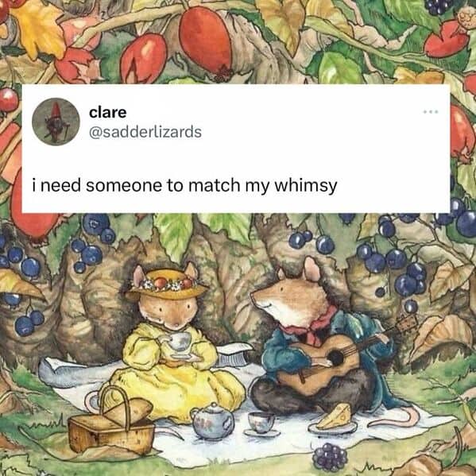
Task: Click the cheese wedge on the plate
Action: click(335, 417)
